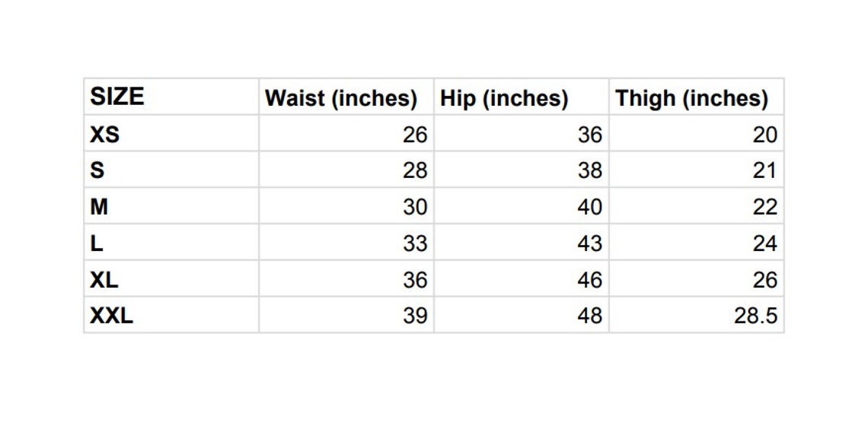Select the XXL waist value 39
The width and height of the screenshot is (868, 426).
coord(415,316)
